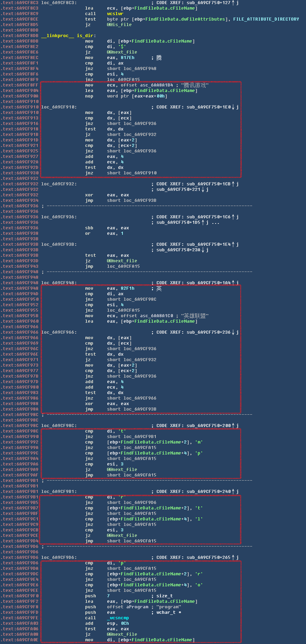Image resolution: width=306 pixels, height=644 pixels.
Task: Select the sbb instruction mnemonic
Action: pyautogui.click(x=89, y=228)
